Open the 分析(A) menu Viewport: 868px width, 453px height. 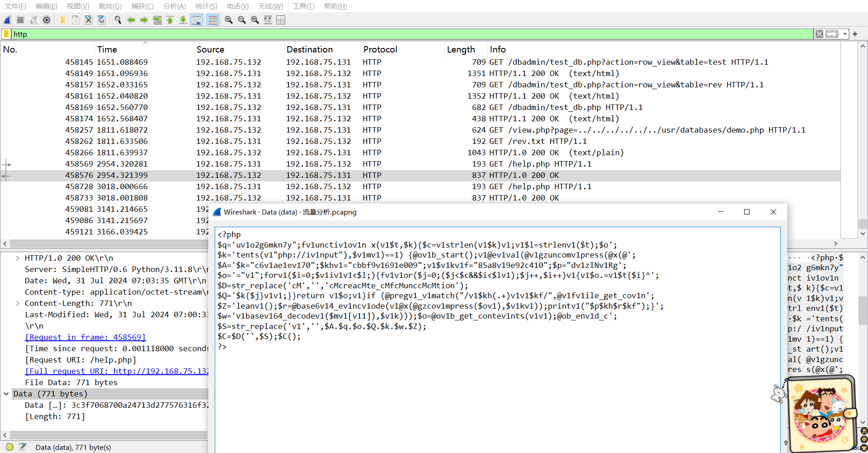tap(175, 6)
